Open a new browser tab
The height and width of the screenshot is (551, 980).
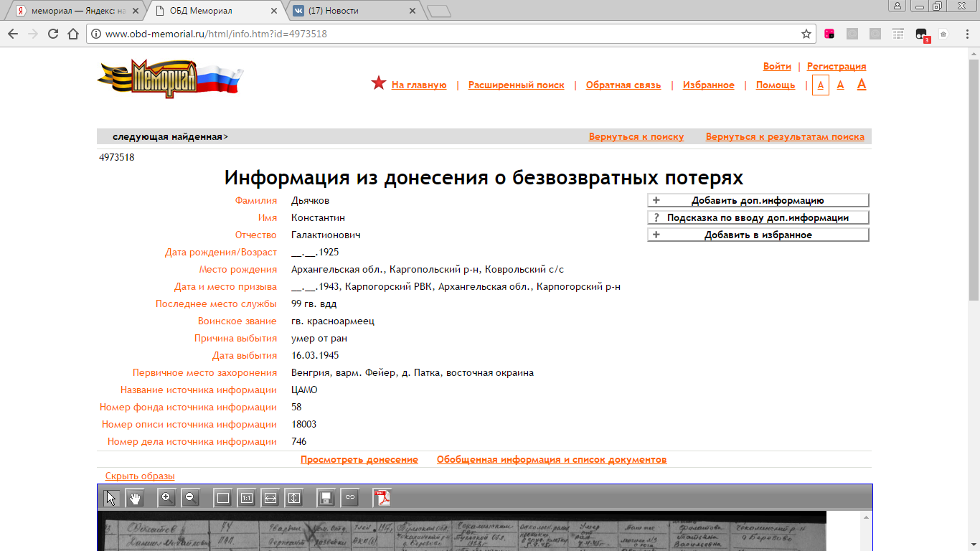(x=438, y=11)
